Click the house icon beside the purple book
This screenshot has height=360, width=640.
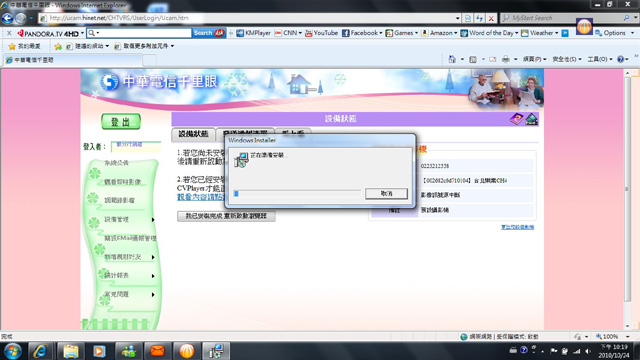pos(531,119)
